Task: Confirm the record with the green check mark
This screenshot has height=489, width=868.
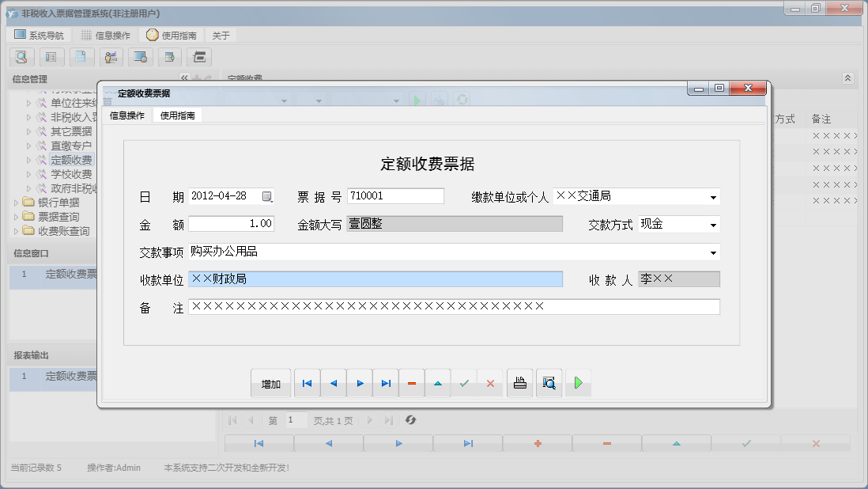Action: click(x=465, y=382)
